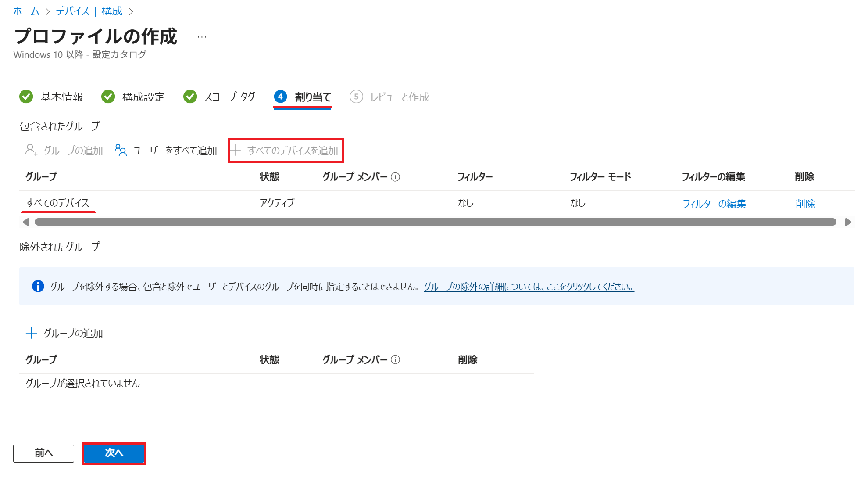Image resolution: width=868 pixels, height=485 pixels.
Task: Click the add group person icon
Action: click(31, 150)
